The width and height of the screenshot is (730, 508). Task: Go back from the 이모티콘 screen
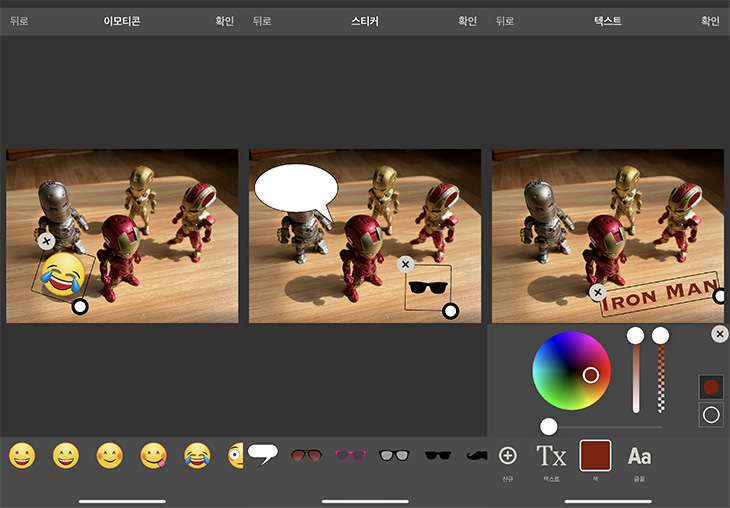click(19, 21)
